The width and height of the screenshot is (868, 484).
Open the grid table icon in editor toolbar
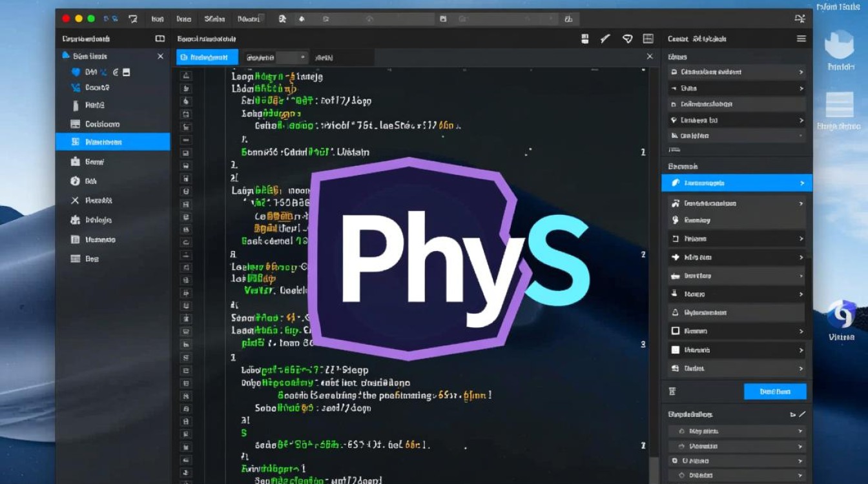tap(648, 39)
